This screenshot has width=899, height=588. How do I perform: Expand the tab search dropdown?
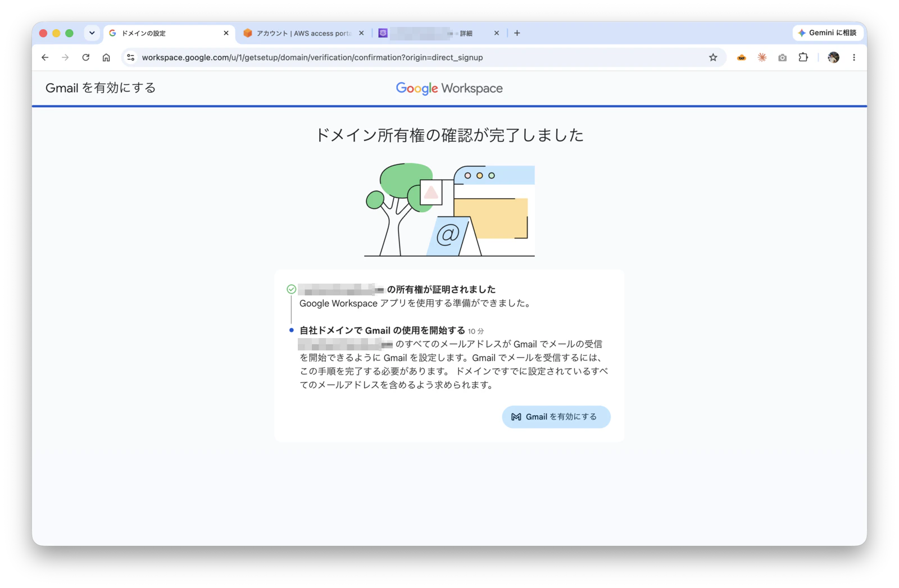click(x=92, y=33)
